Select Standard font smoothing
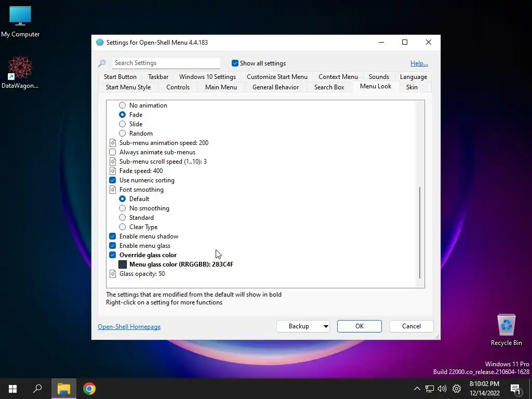The image size is (532, 399). (x=122, y=218)
